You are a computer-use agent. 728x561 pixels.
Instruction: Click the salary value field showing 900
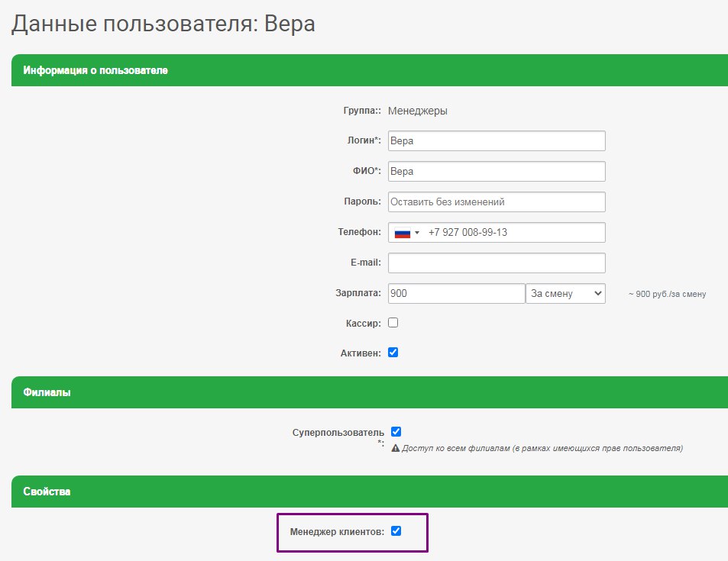click(x=455, y=293)
